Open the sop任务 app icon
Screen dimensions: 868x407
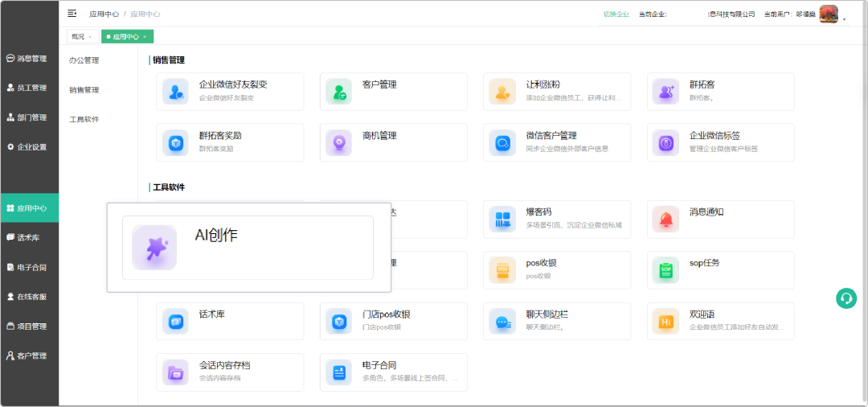coord(665,270)
